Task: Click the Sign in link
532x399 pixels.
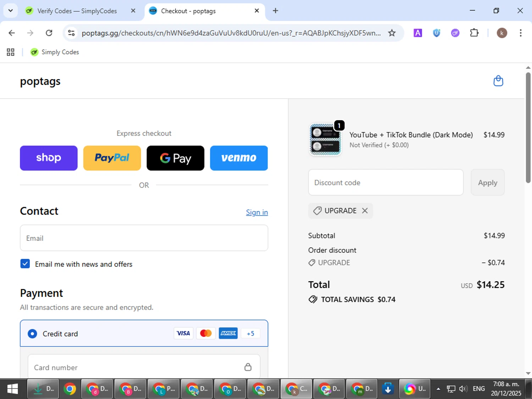Action: tap(257, 212)
